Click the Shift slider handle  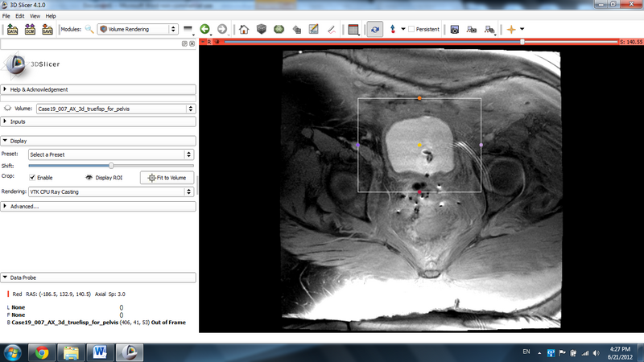tap(111, 166)
